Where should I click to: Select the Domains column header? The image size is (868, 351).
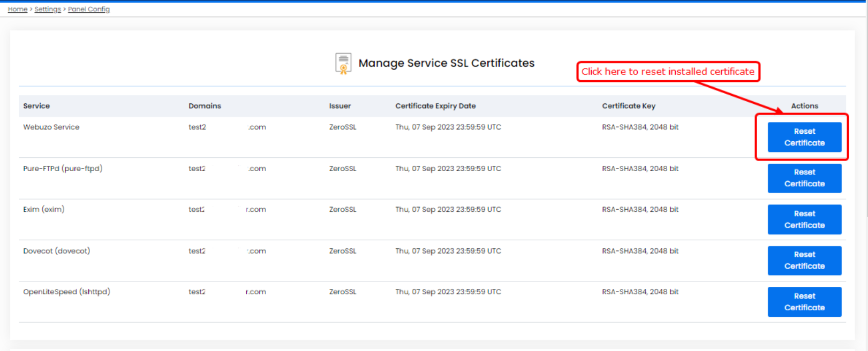[x=205, y=106]
